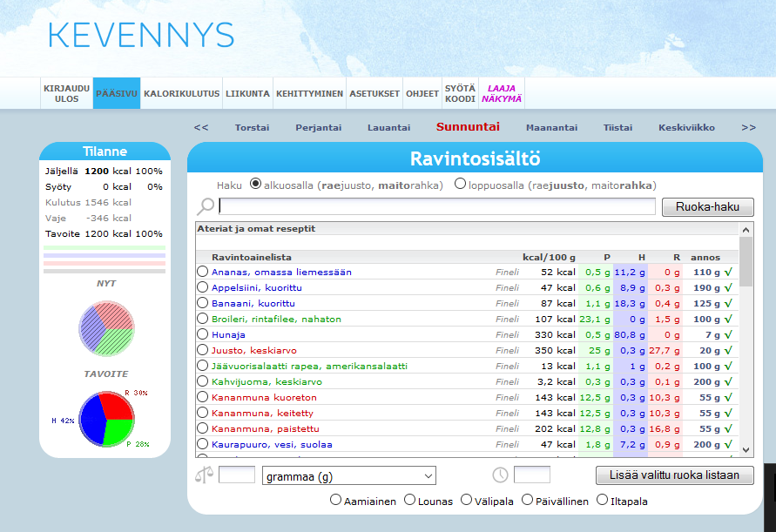Go to previous week with << arrows
This screenshot has height=532, width=776.
[201, 128]
